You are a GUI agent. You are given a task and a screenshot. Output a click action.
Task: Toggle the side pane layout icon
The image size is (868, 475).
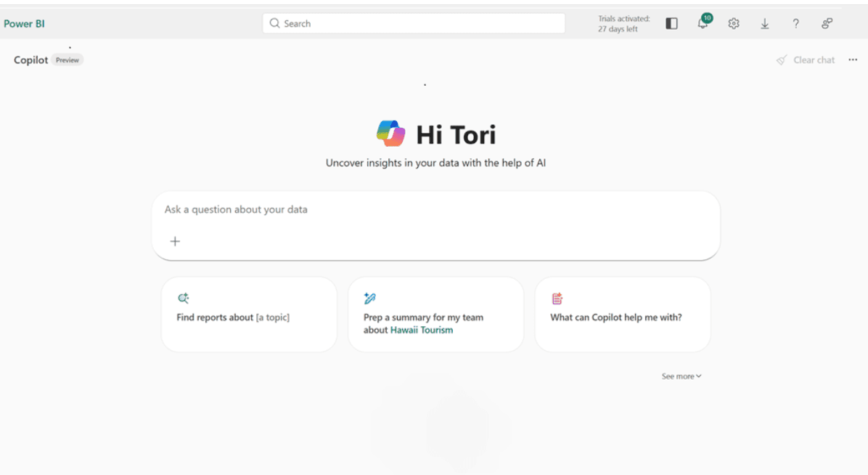click(671, 23)
